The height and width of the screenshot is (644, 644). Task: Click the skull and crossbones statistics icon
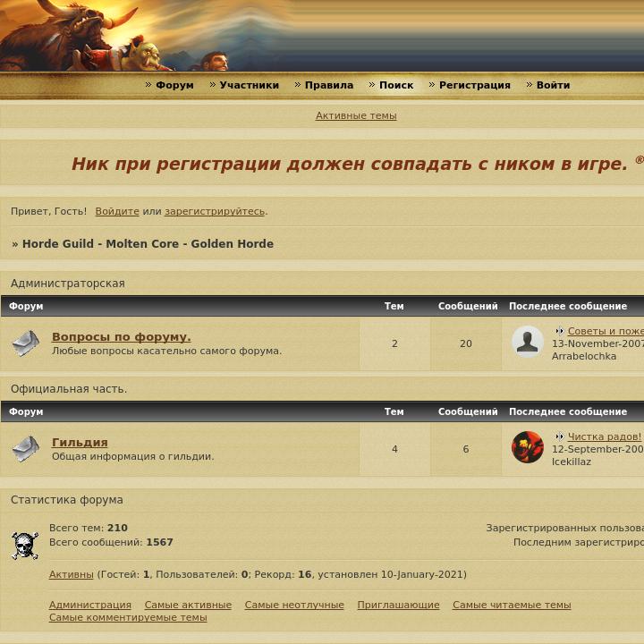click(25, 546)
